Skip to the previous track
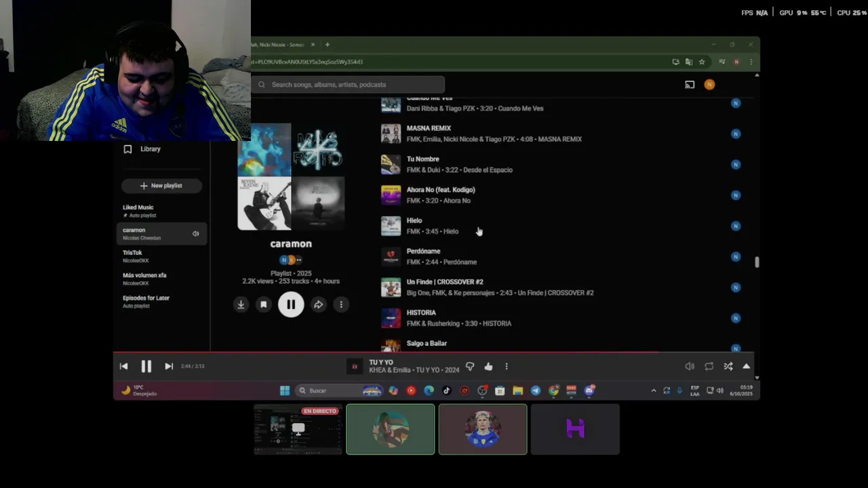The image size is (868, 488). coord(123,366)
